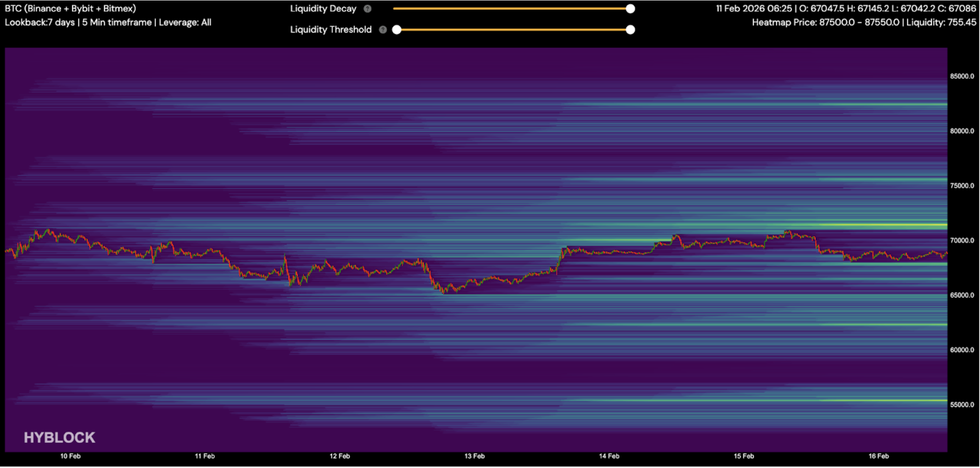Click the 65000.0 price axis label
Screen dimensions: 980x468
962,295
